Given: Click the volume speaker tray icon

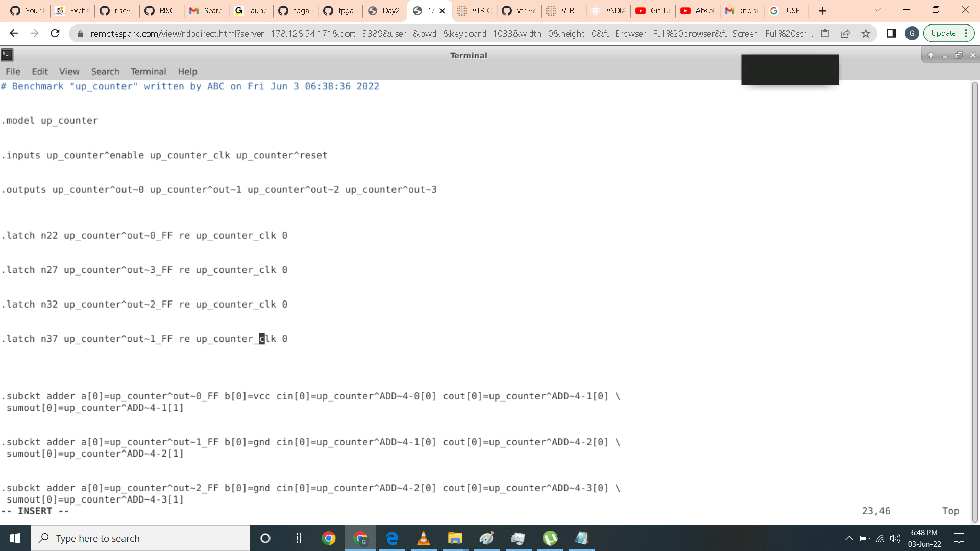Looking at the screenshot, I should (895, 538).
